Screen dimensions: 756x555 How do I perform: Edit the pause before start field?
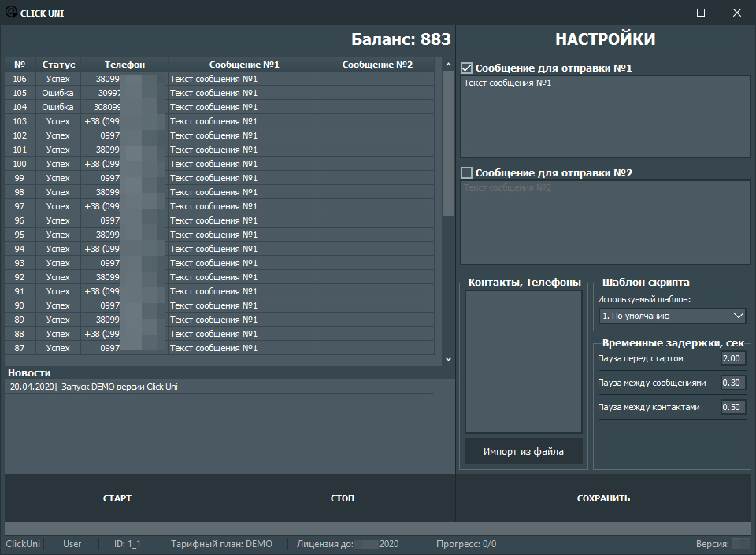click(732, 359)
